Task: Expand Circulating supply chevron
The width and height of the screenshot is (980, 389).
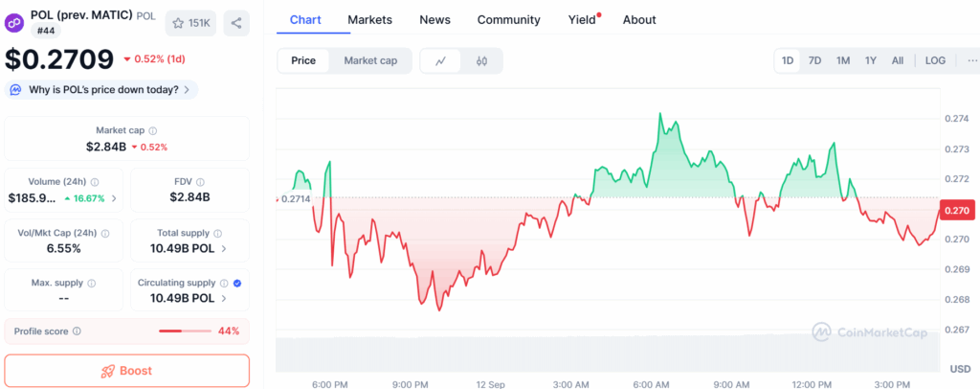Action: tap(224, 298)
